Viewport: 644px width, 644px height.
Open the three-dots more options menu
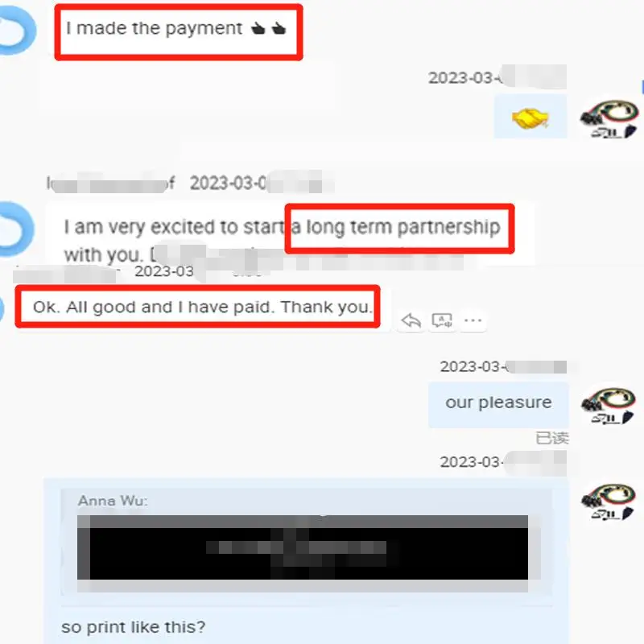pos(473,320)
